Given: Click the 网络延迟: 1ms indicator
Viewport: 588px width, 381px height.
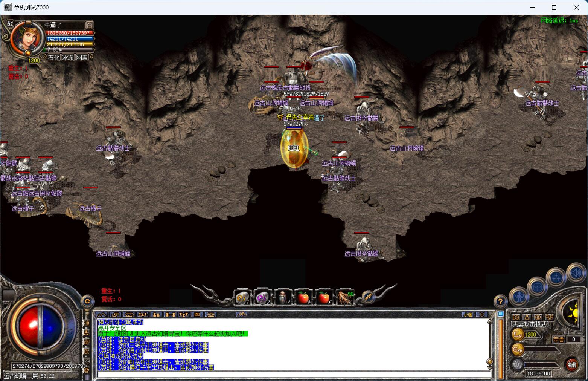Looking at the screenshot, I should click(x=559, y=20).
